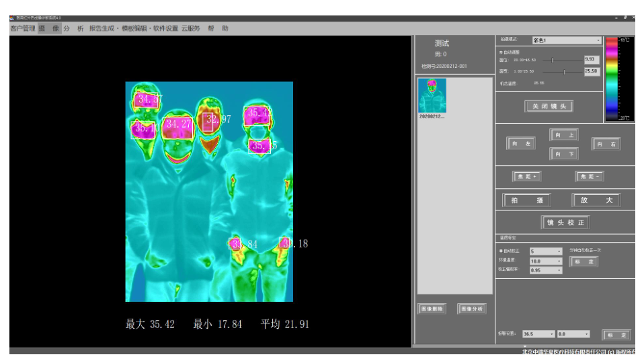644x363 pixels.
Task: Select the thermal image thumbnail 20200212
Action: coord(432,96)
